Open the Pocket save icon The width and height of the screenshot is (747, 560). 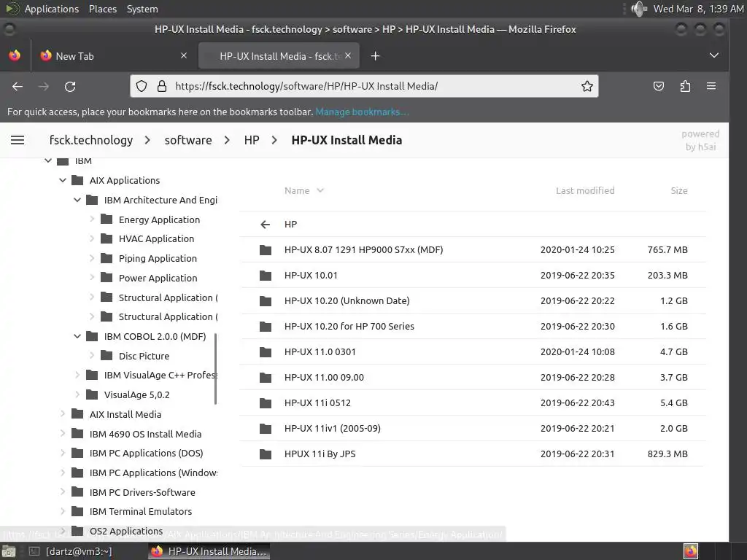(659, 86)
